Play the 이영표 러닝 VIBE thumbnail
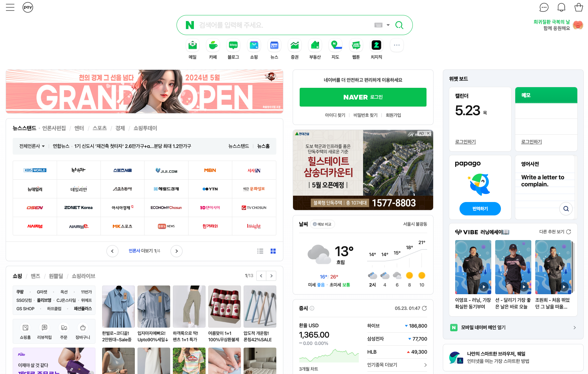 pyautogui.click(x=473, y=267)
